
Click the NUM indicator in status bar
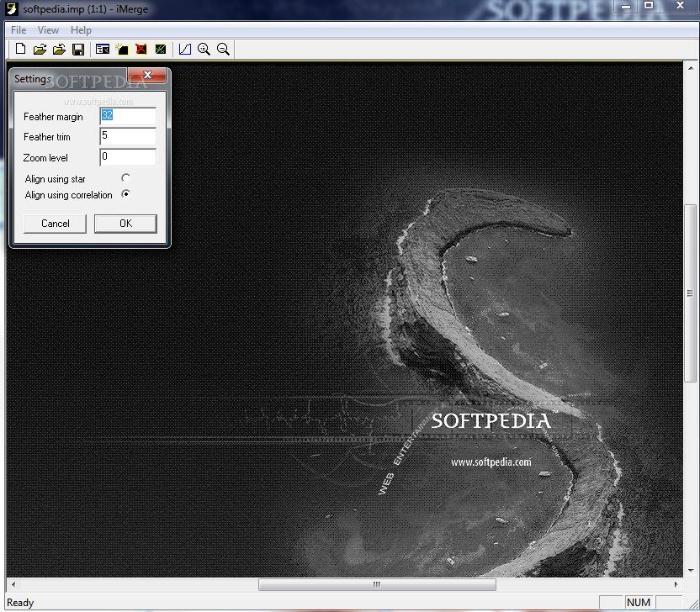(x=639, y=603)
